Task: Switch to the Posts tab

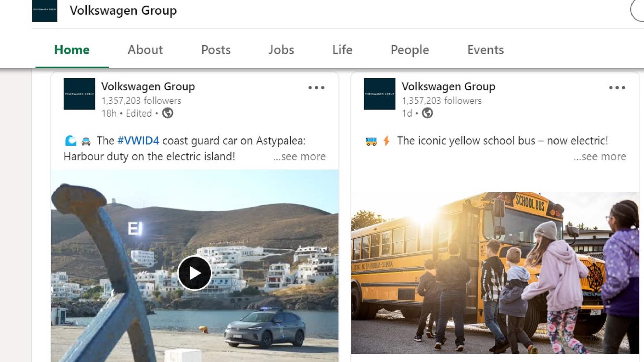Action: point(216,50)
